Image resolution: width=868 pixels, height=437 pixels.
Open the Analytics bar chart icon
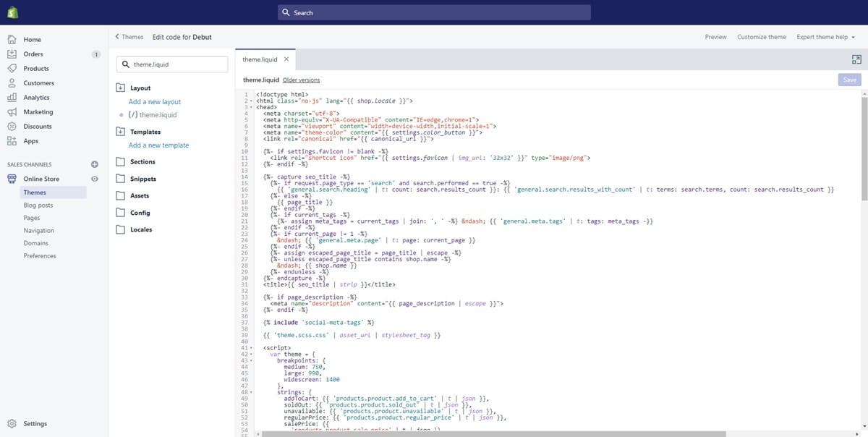click(12, 97)
